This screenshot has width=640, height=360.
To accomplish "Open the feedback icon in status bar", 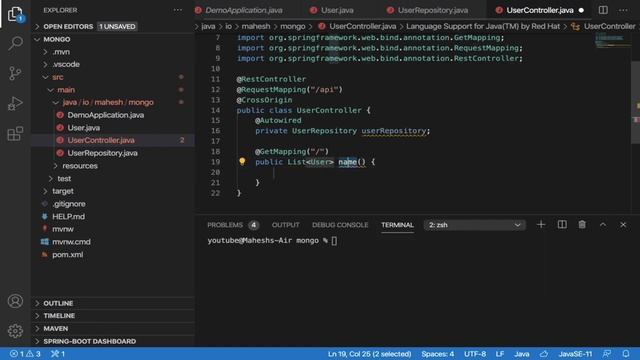I will [x=607, y=354].
